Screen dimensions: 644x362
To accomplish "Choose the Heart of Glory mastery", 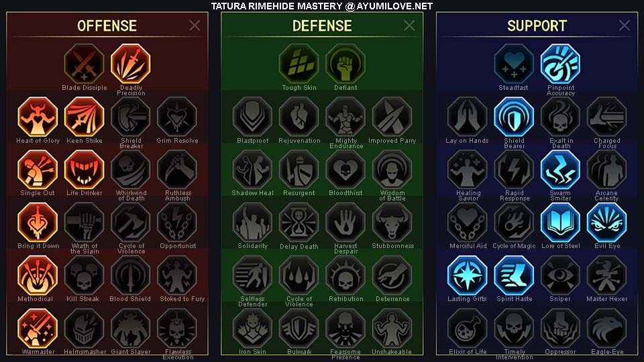I will click(x=38, y=117).
